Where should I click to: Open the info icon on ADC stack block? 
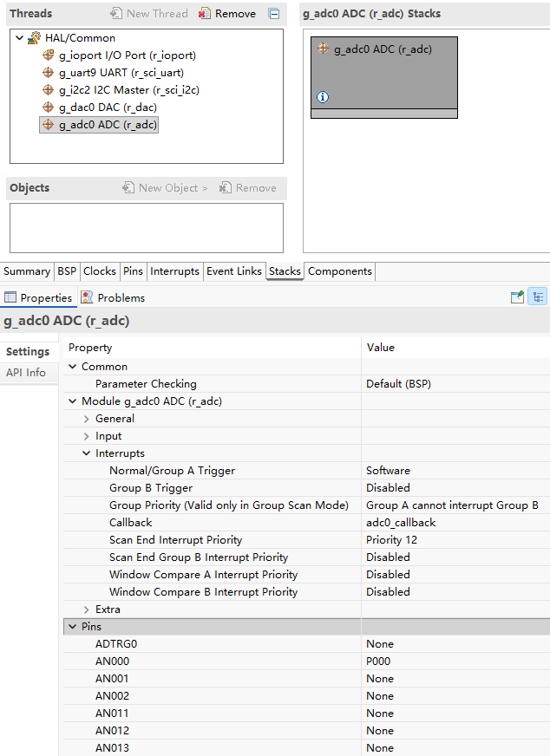tap(323, 97)
